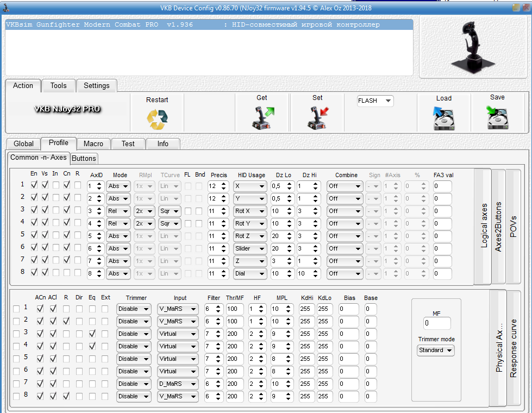The width and height of the screenshot is (532, 413).
Task: Open the Test tab
Action: point(128,143)
